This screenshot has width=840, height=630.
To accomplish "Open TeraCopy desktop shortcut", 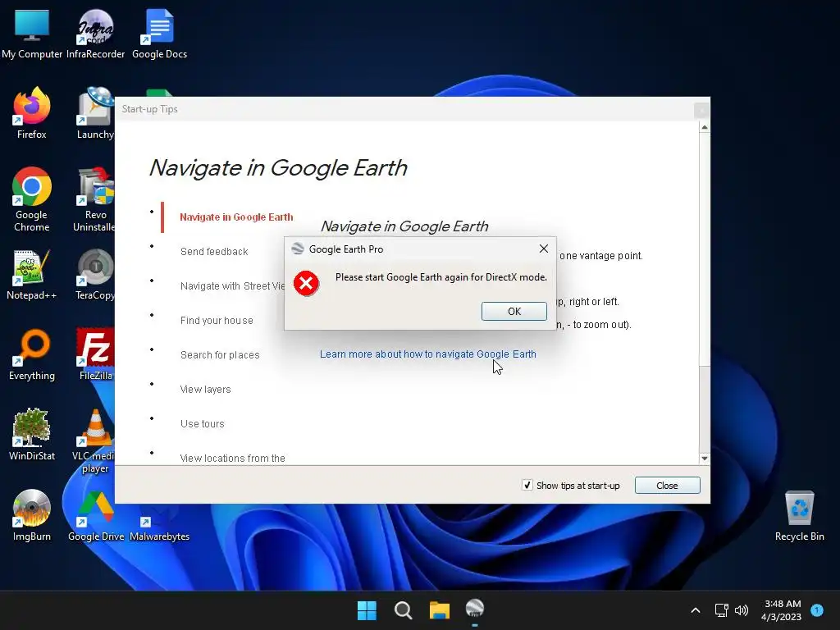I will point(95,274).
